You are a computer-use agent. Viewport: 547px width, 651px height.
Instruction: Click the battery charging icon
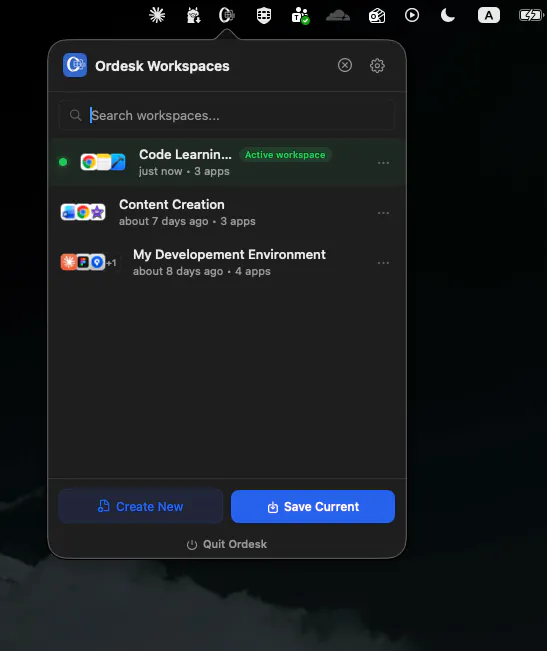531,15
